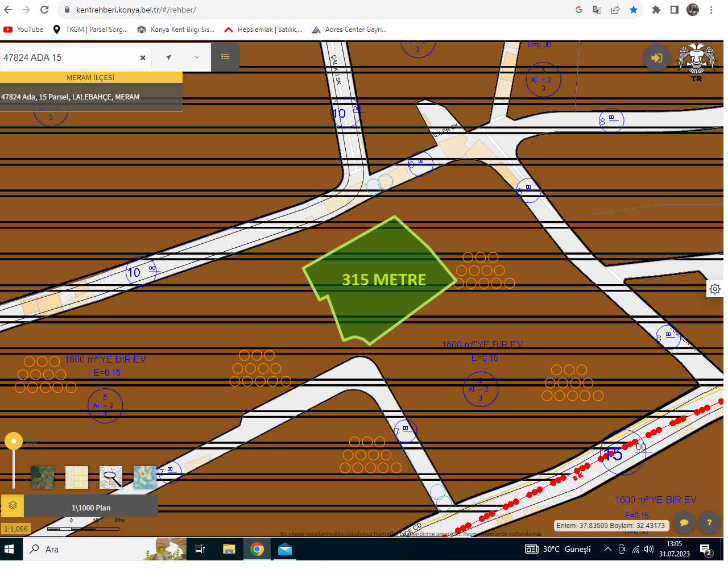Open the Mail app in taskbar
728x582 pixels.
coord(285,549)
